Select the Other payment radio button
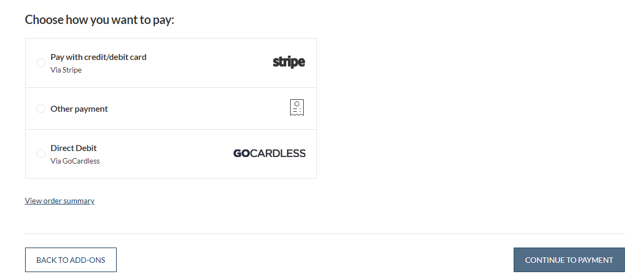The height and width of the screenshot is (277, 644). tap(41, 109)
